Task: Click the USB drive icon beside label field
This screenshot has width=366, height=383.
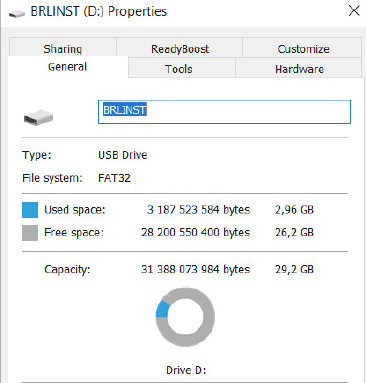Action: pyautogui.click(x=38, y=117)
